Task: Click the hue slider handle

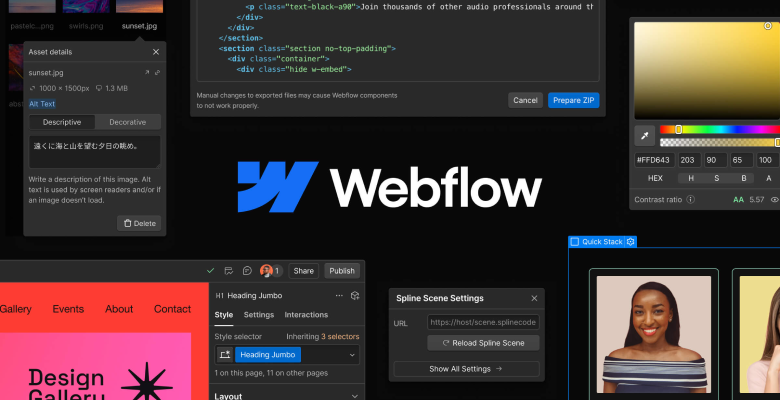Action: tap(679, 129)
